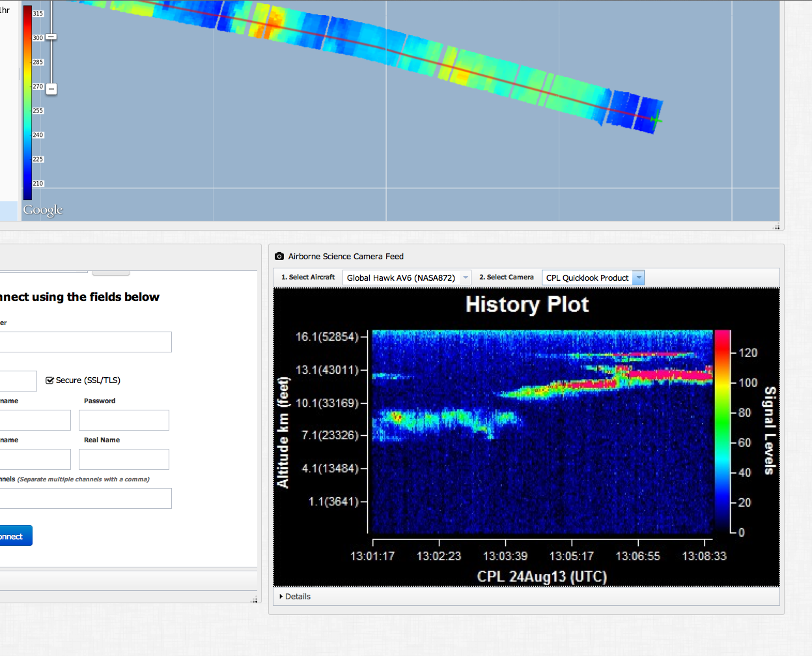
Task: Click the History Plot image
Action: (526, 436)
